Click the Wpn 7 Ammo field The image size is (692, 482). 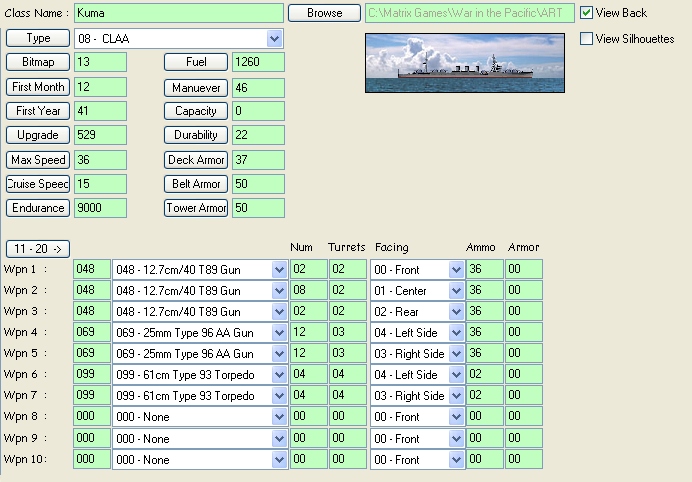pyautogui.click(x=485, y=395)
